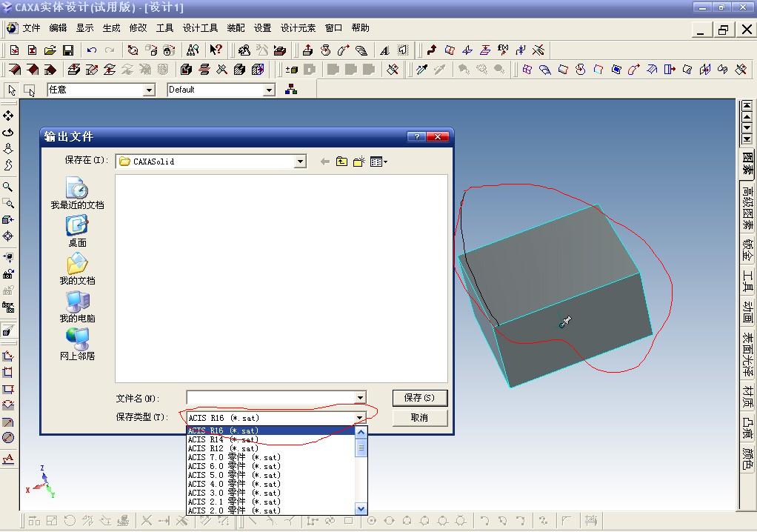Open the 帮助 menu
The width and height of the screenshot is (757, 532).
tap(360, 28)
